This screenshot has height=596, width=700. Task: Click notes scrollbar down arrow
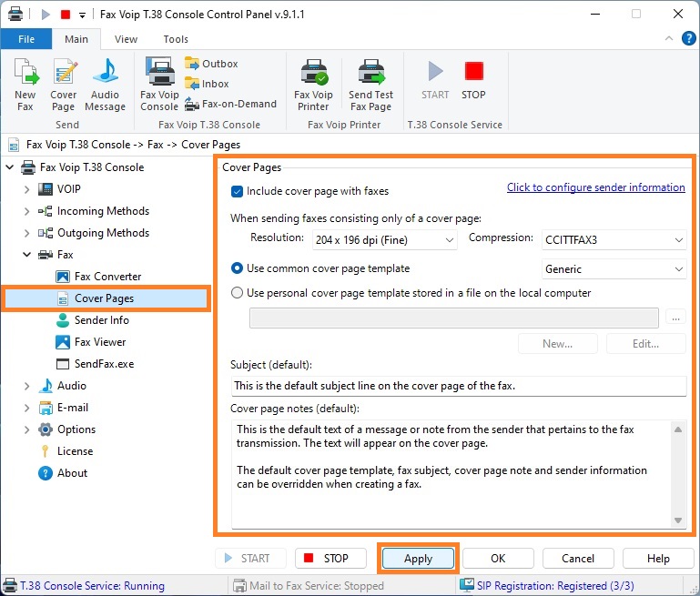pos(678,520)
